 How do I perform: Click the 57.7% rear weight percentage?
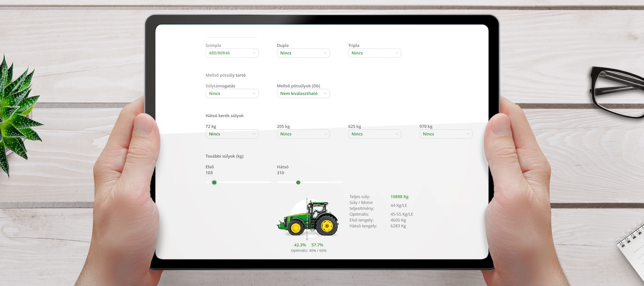(x=317, y=245)
